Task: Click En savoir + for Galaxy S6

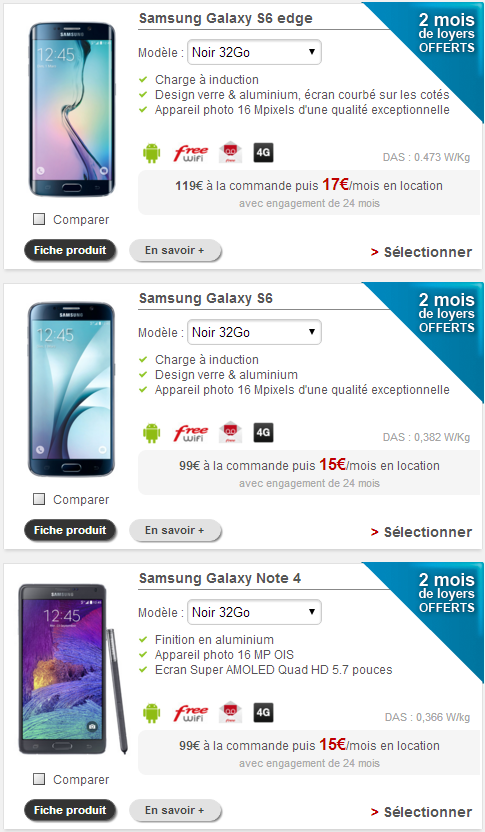Action: pyautogui.click(x=175, y=531)
